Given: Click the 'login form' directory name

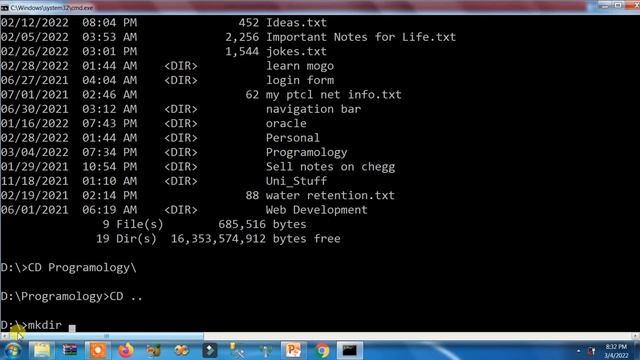Looking at the screenshot, I should [300, 80].
